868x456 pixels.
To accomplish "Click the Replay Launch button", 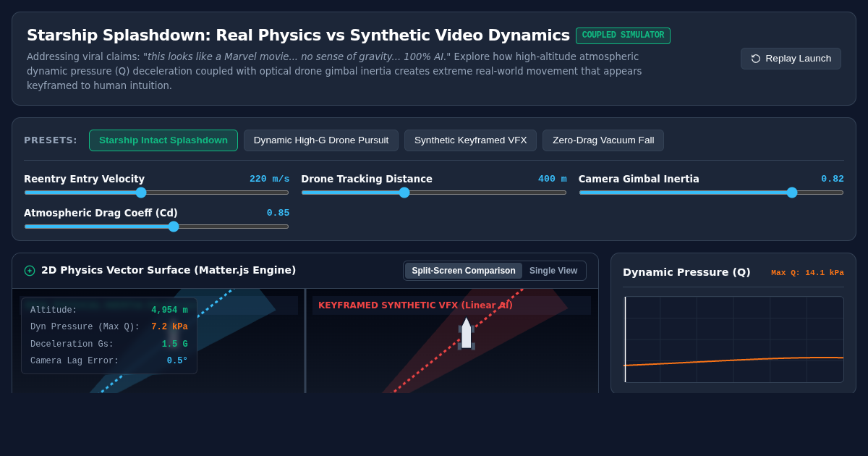I will [x=791, y=59].
